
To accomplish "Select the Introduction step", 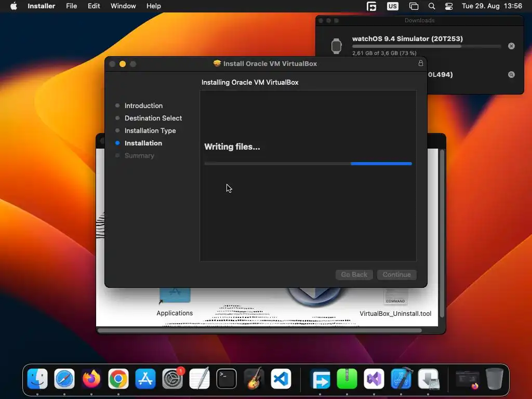I will pyautogui.click(x=143, y=105).
